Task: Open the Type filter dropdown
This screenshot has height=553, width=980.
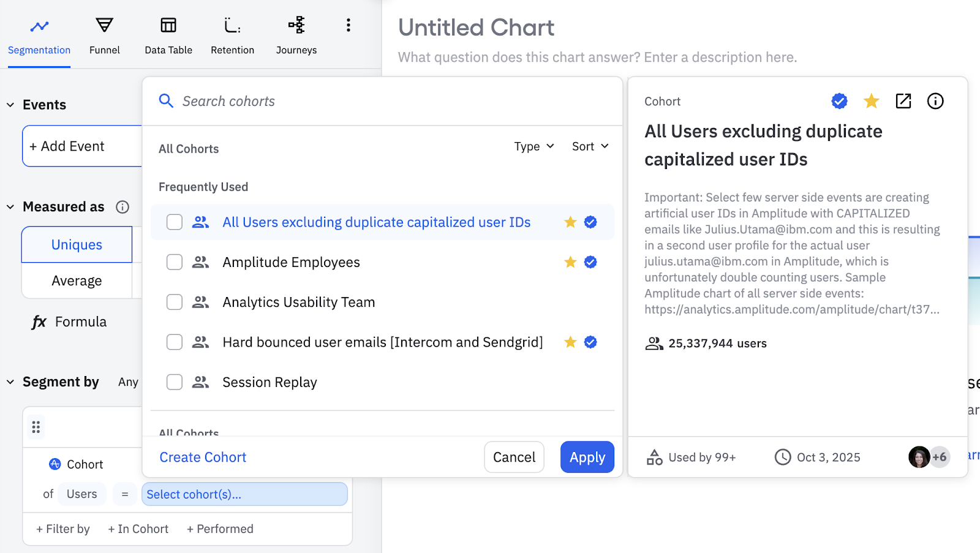Action: (534, 146)
